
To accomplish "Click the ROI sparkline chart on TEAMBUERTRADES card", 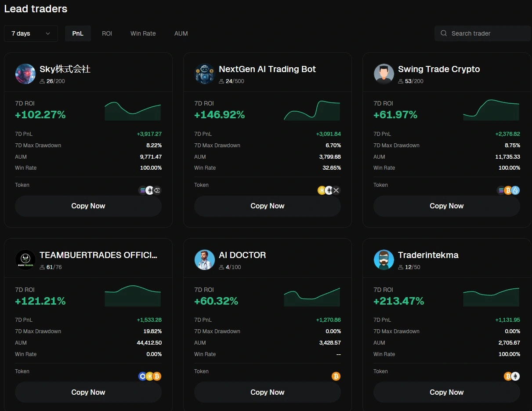I will click(133, 296).
